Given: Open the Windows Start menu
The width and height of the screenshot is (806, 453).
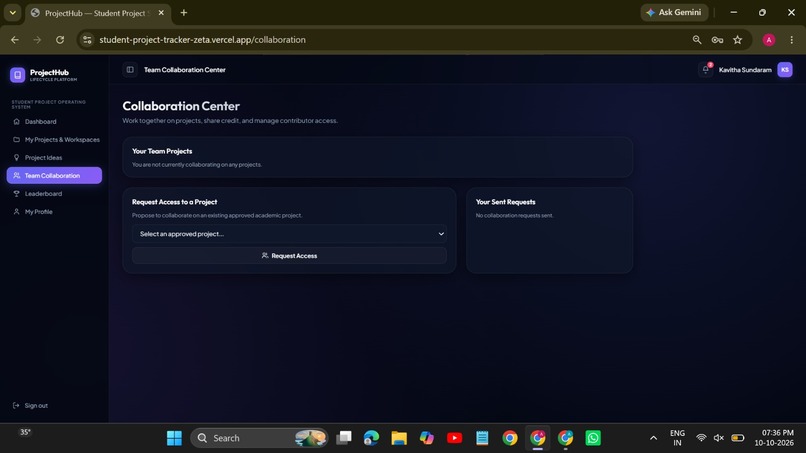Looking at the screenshot, I should pos(174,438).
